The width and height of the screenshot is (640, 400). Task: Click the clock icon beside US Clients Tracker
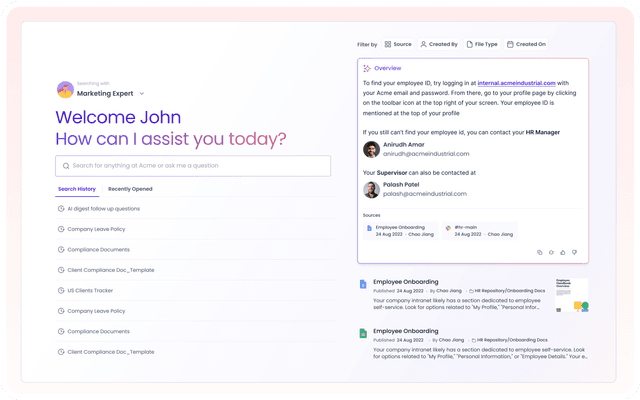click(x=61, y=291)
